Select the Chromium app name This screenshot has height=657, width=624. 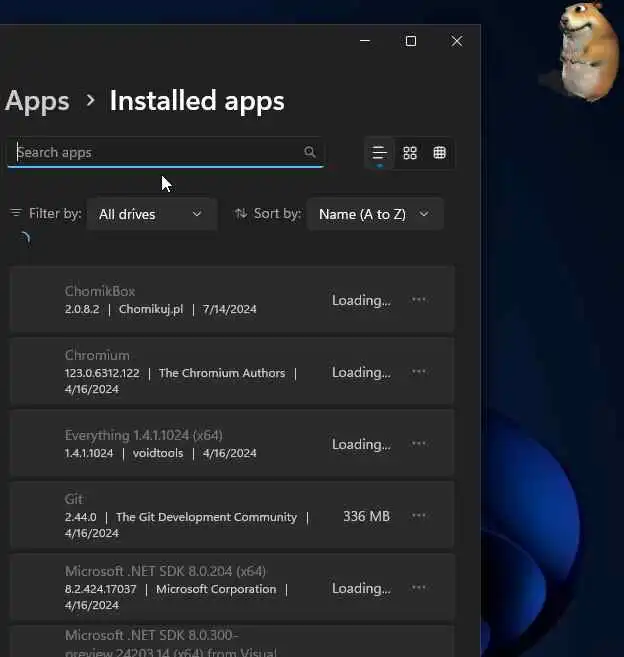point(97,355)
